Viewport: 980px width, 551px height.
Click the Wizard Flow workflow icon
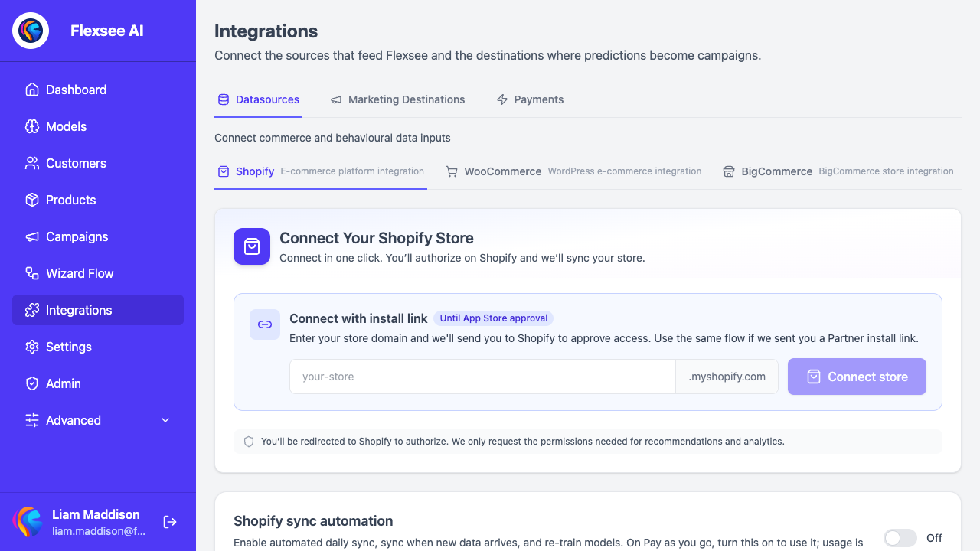click(32, 273)
